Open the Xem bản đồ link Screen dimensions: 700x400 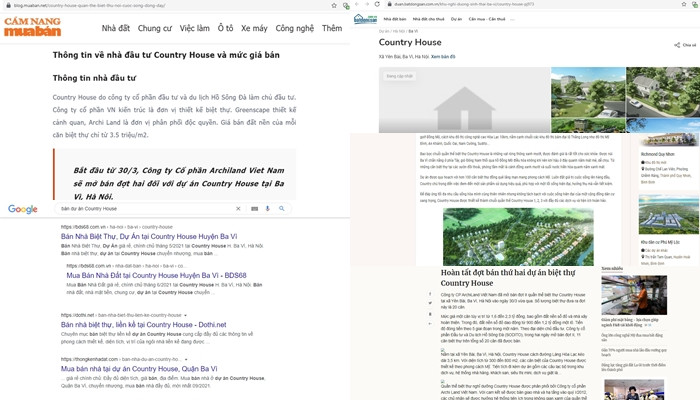442,58
